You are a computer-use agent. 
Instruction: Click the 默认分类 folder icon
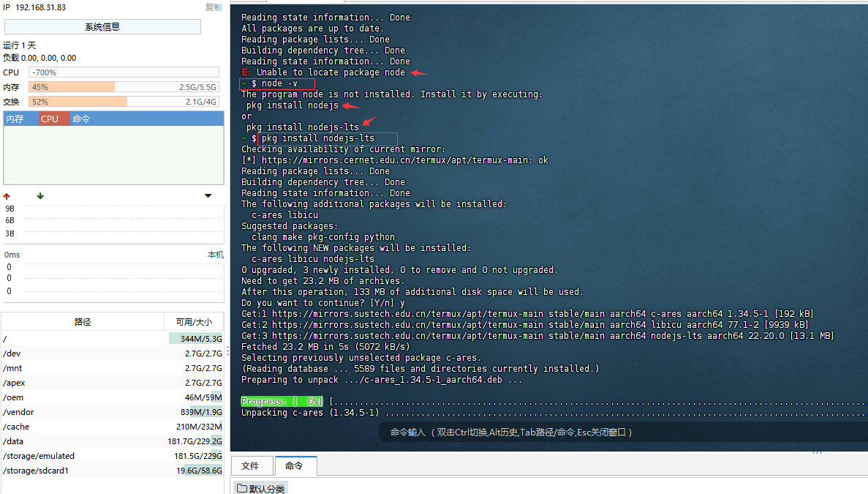pos(241,488)
